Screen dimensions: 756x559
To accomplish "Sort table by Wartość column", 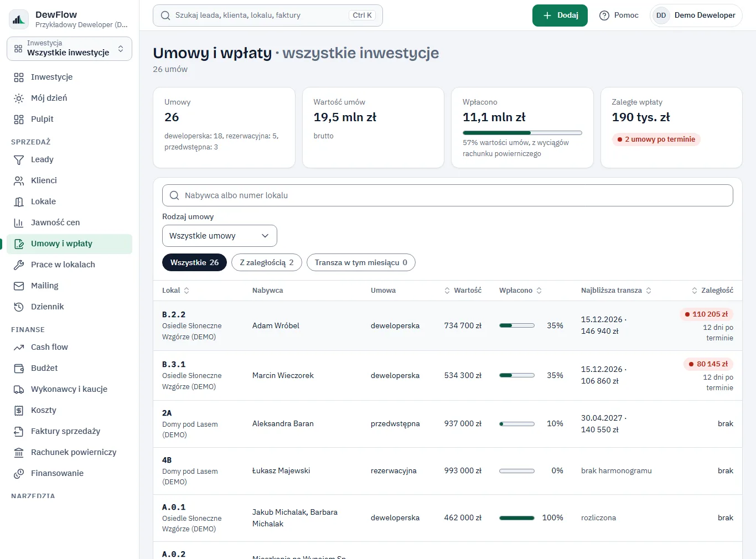I will tap(463, 290).
